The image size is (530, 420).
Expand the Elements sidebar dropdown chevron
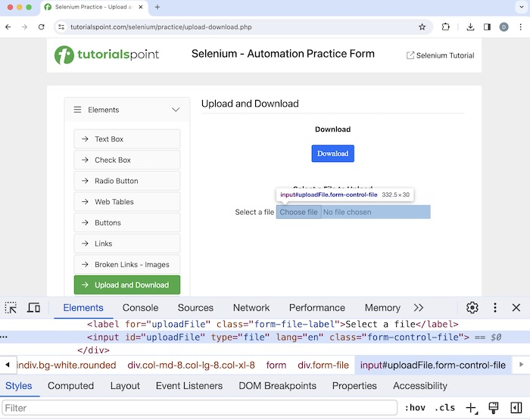click(x=176, y=110)
